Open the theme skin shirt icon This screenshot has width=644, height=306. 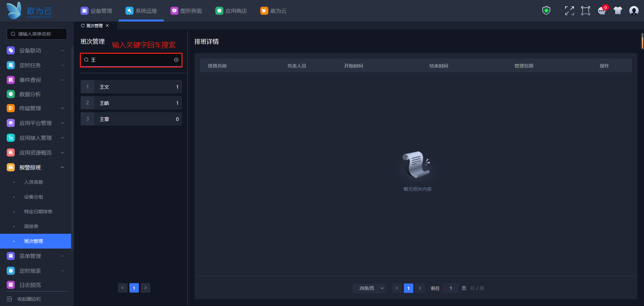click(618, 11)
